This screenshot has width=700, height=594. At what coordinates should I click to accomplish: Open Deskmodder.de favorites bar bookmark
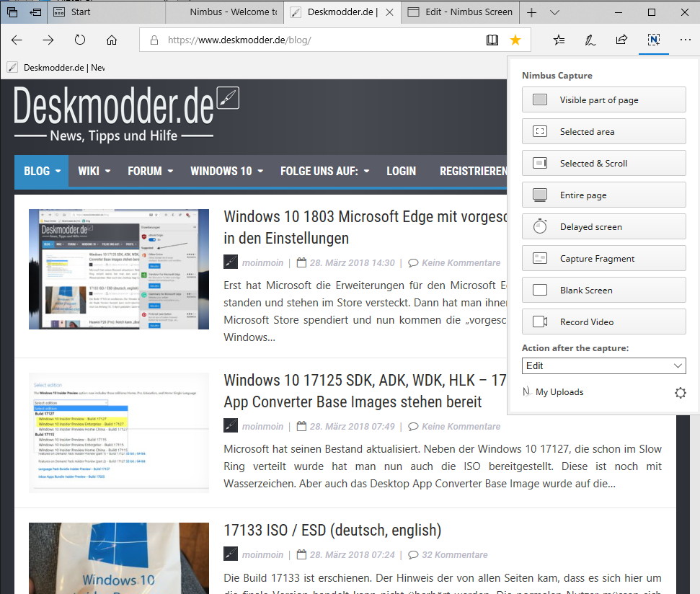click(x=57, y=67)
